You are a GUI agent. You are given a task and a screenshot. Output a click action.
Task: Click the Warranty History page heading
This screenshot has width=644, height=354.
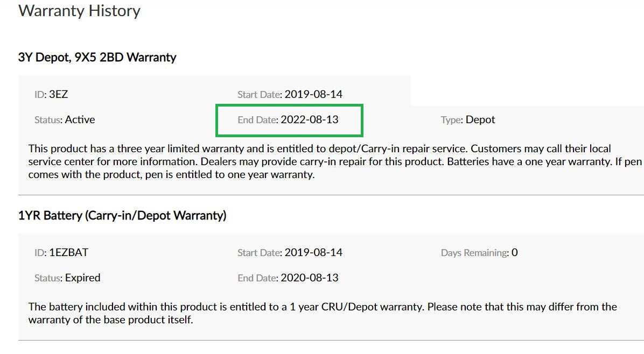click(x=79, y=11)
